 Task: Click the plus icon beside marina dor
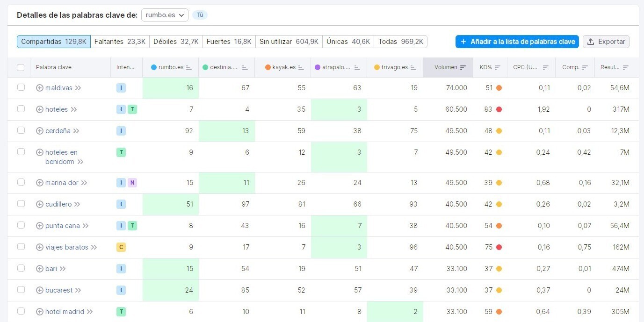tap(40, 183)
